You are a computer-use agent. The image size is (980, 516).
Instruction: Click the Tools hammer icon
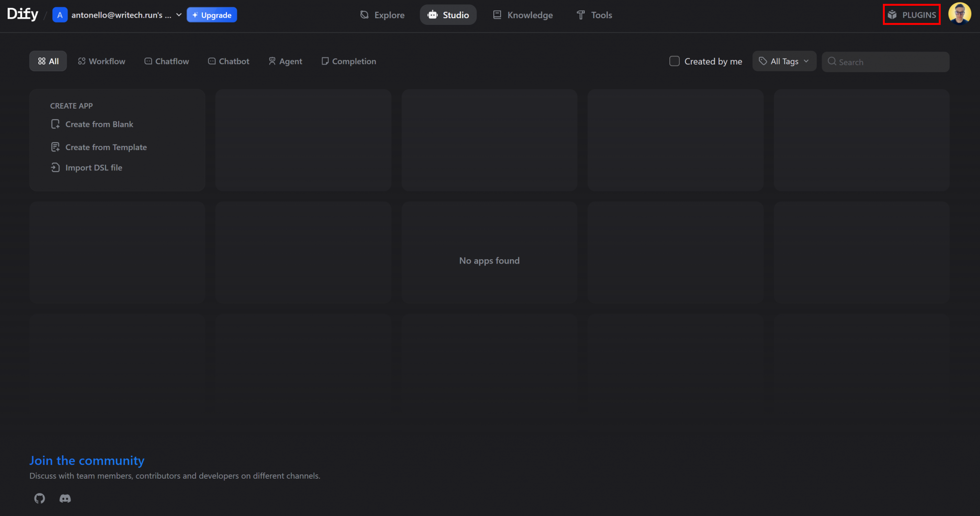pos(580,15)
